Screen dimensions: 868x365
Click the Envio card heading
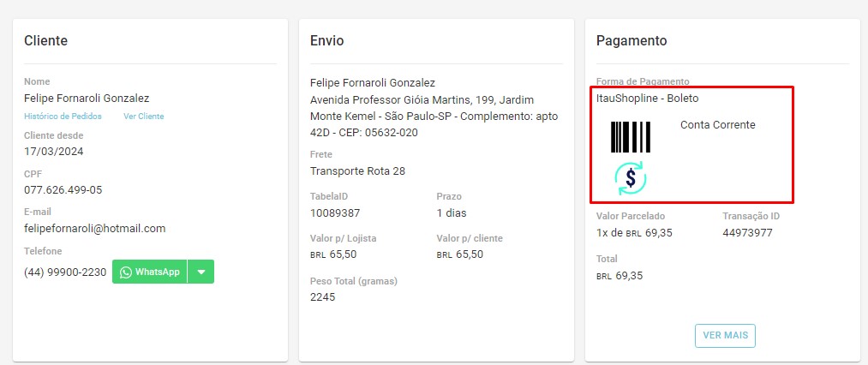point(327,40)
